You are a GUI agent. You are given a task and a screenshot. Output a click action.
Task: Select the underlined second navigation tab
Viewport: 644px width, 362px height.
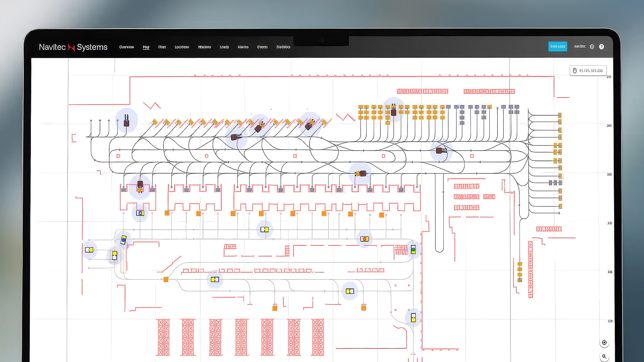146,47
